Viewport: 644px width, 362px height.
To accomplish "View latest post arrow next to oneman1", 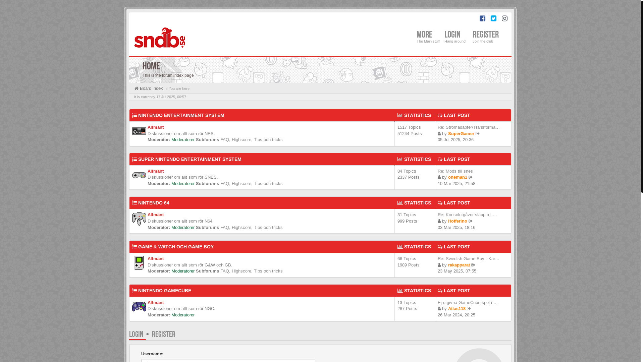I will pyautogui.click(x=471, y=177).
